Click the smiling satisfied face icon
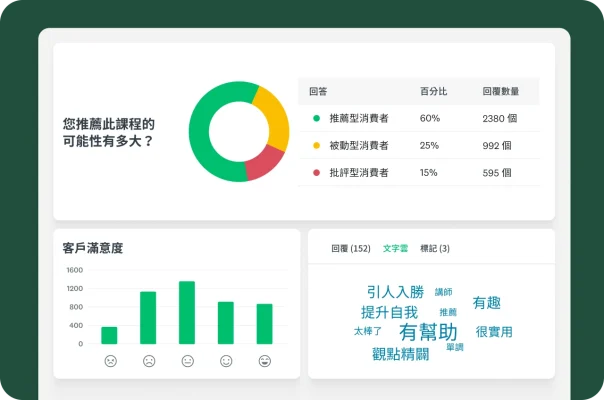Screen dimensions: 604x400 [x=226, y=361]
